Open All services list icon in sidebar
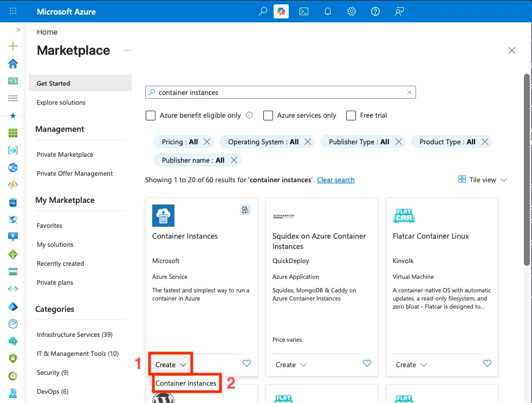532x403 pixels. click(x=13, y=98)
